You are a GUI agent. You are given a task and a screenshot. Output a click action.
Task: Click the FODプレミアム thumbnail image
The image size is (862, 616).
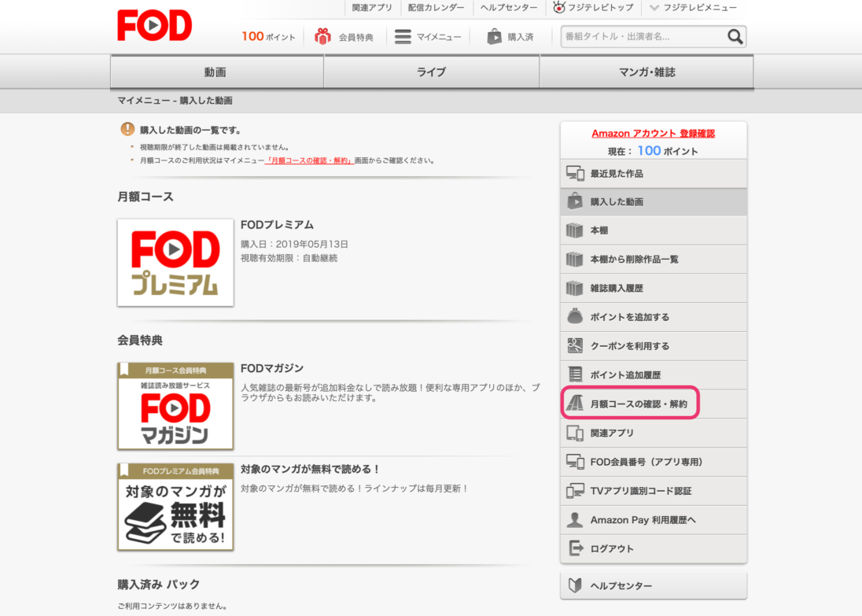tap(175, 263)
